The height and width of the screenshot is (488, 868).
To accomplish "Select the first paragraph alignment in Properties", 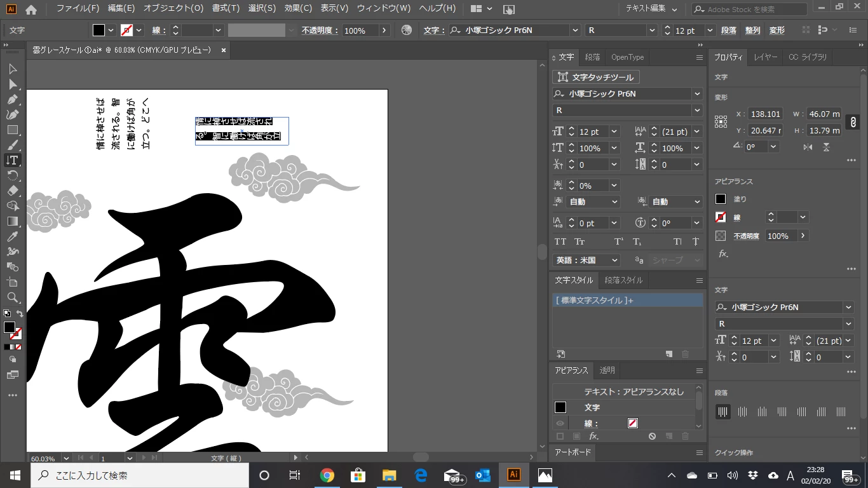I will point(722,412).
